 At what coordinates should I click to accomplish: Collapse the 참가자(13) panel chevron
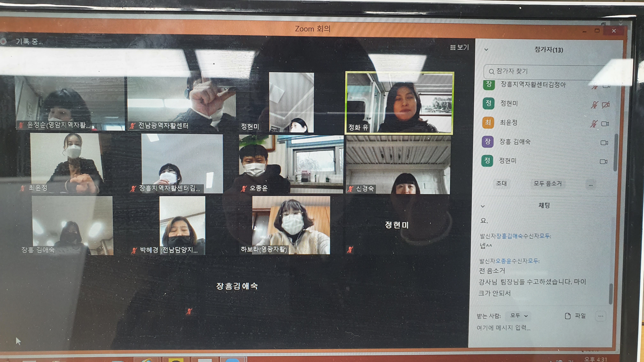486,50
